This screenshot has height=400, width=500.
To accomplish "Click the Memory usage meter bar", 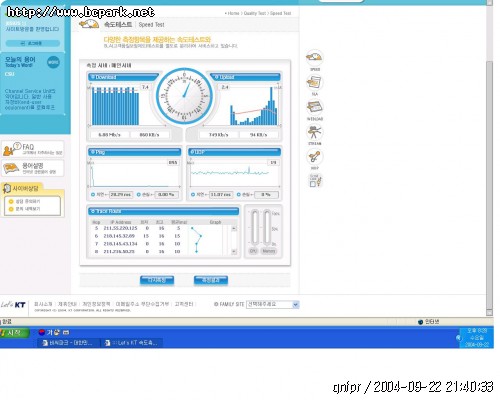I will tap(267, 228).
